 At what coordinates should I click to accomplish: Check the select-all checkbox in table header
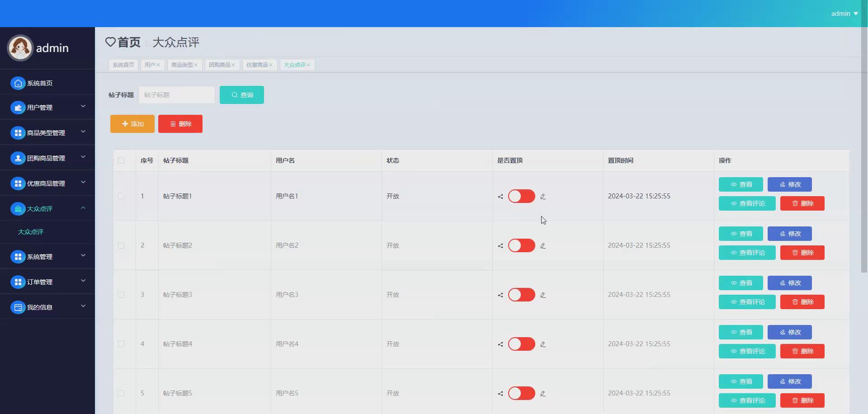(x=121, y=160)
